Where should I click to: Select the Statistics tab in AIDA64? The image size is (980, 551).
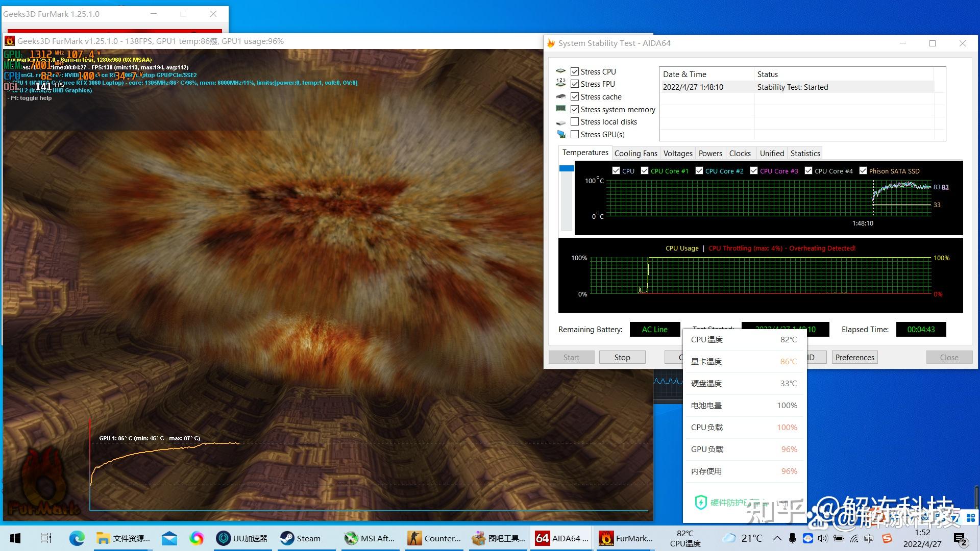point(805,153)
